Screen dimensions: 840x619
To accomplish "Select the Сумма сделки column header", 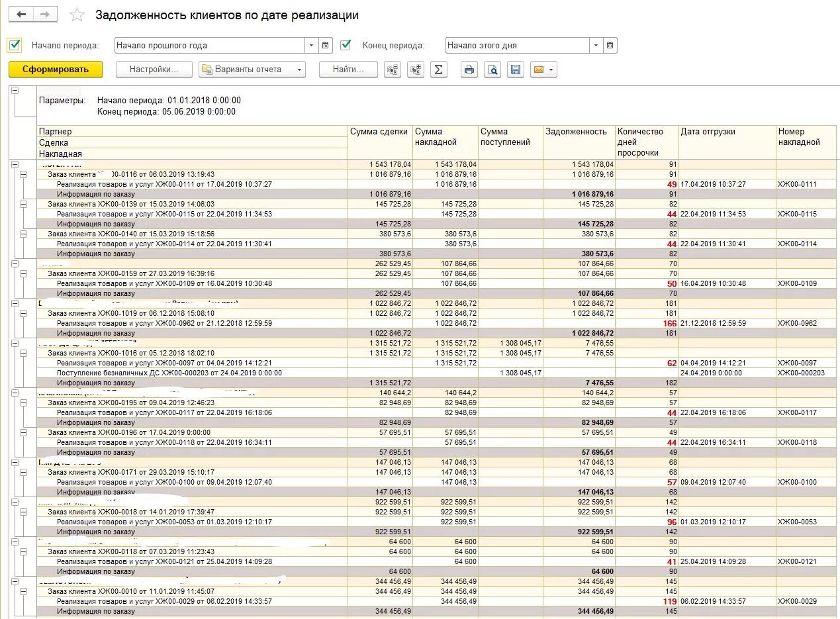I will point(381,142).
